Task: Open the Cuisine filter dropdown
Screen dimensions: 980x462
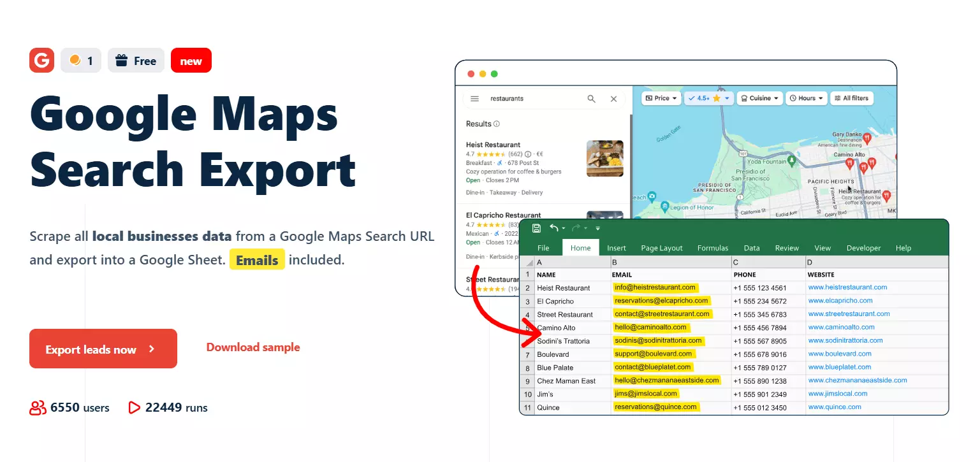Action: (x=759, y=98)
